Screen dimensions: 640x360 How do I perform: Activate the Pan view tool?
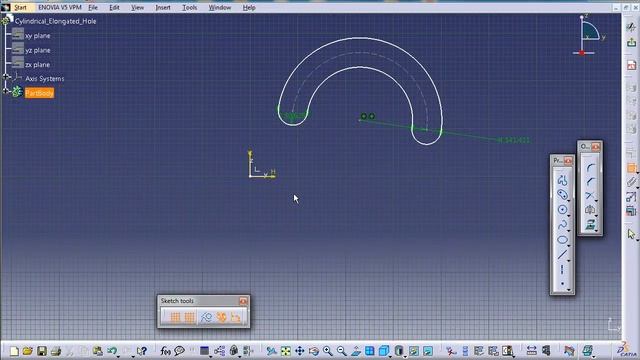(x=300, y=351)
